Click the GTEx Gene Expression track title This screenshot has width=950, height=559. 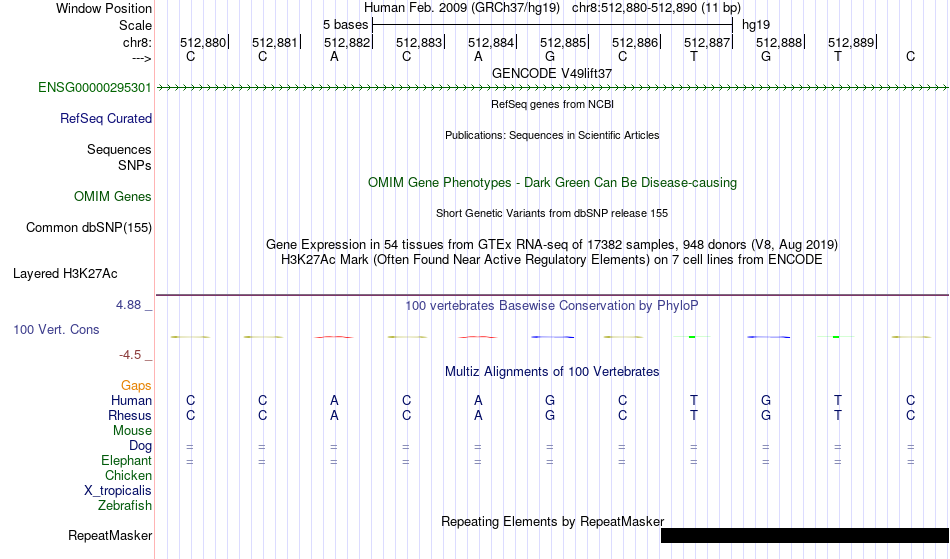552,245
